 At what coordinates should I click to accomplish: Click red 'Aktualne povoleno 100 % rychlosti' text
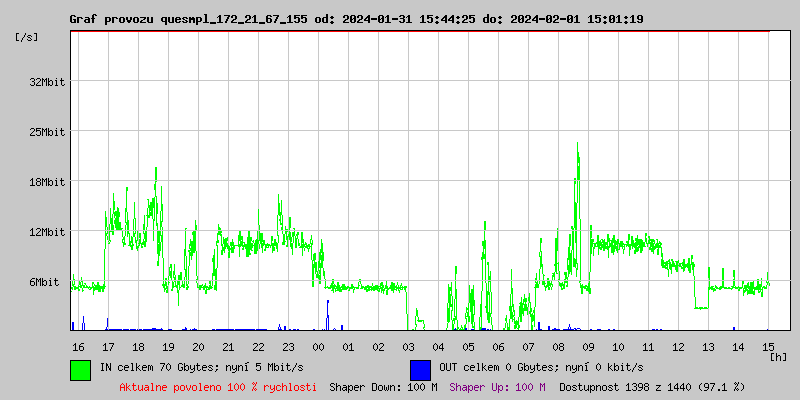(x=218, y=386)
